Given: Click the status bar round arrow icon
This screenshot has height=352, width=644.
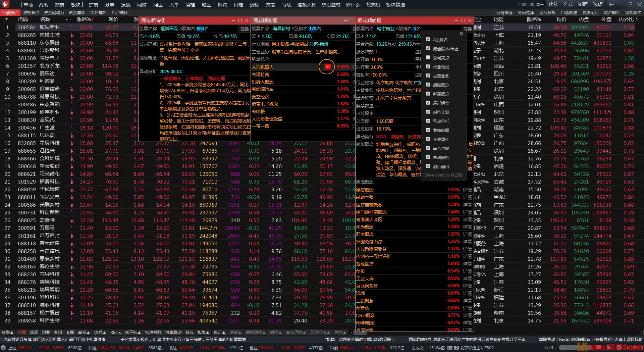Looking at the screenshot, I should pyautogui.click(x=3, y=348).
